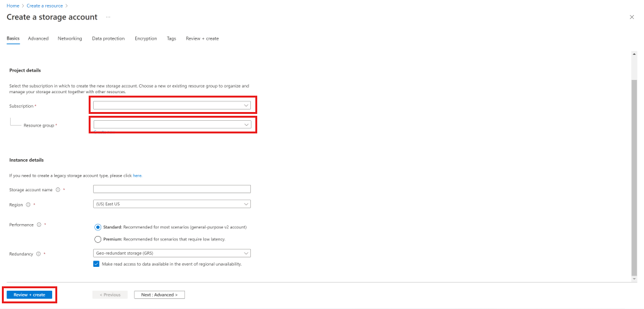Focus the Storage account name field
The width and height of the screenshot is (644, 309).
point(172,189)
